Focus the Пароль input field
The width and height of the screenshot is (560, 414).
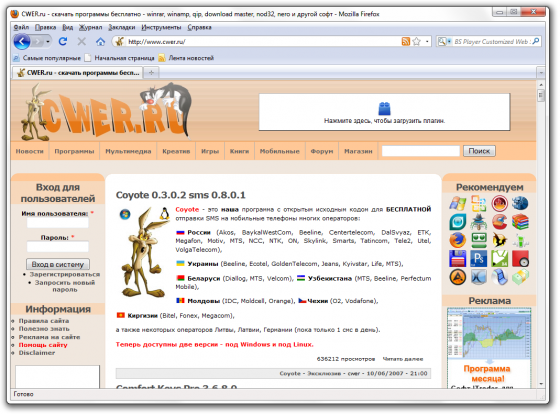(x=58, y=247)
